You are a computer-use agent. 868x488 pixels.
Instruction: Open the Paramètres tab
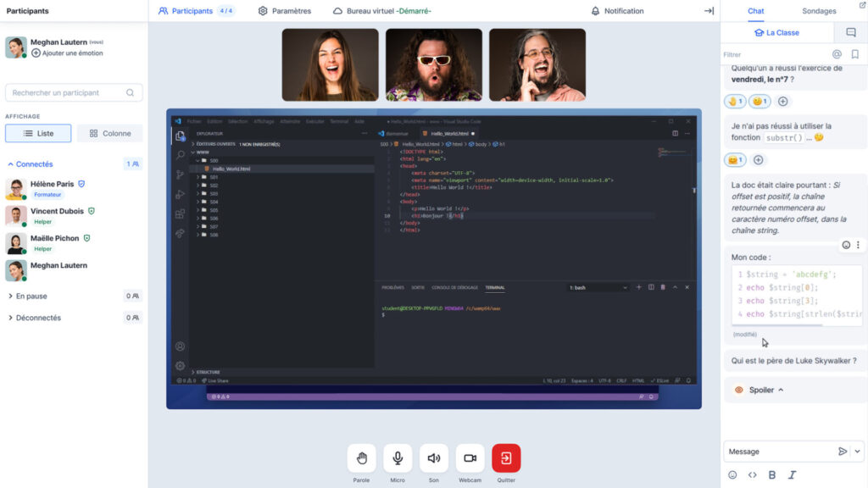[x=285, y=11]
